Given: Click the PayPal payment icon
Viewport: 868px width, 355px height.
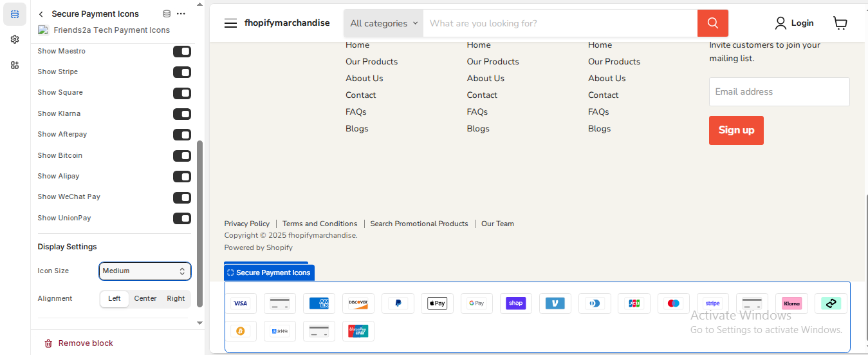Looking at the screenshot, I should coord(398,303).
